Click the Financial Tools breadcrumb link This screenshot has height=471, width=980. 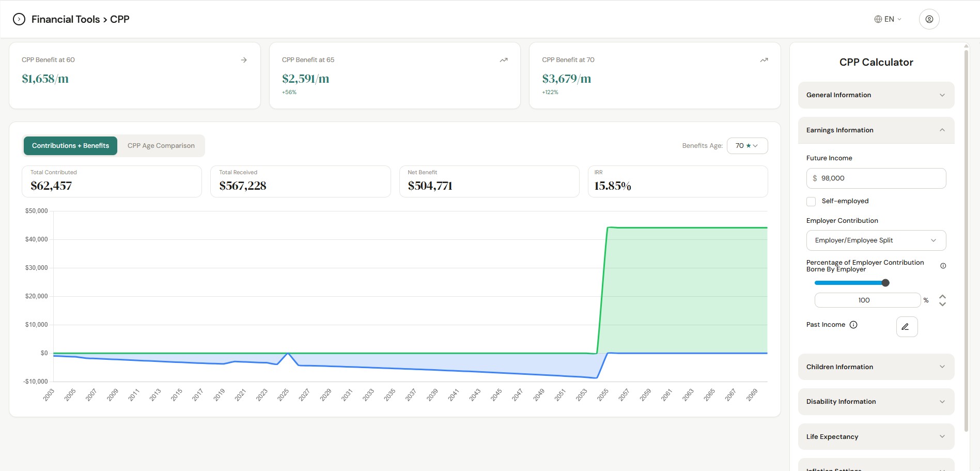click(x=66, y=19)
